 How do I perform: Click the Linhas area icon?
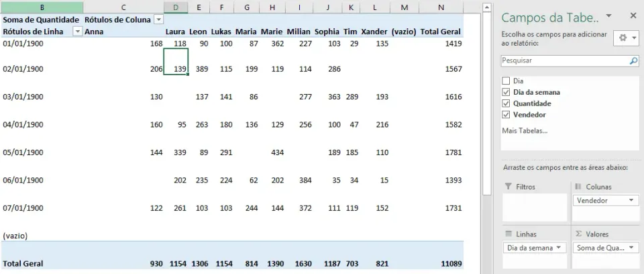(x=508, y=234)
